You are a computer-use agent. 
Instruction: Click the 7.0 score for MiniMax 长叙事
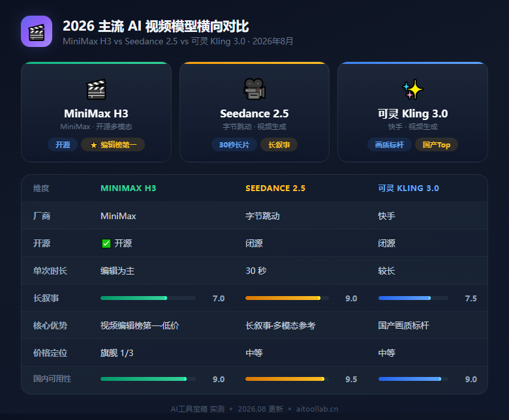click(x=219, y=299)
